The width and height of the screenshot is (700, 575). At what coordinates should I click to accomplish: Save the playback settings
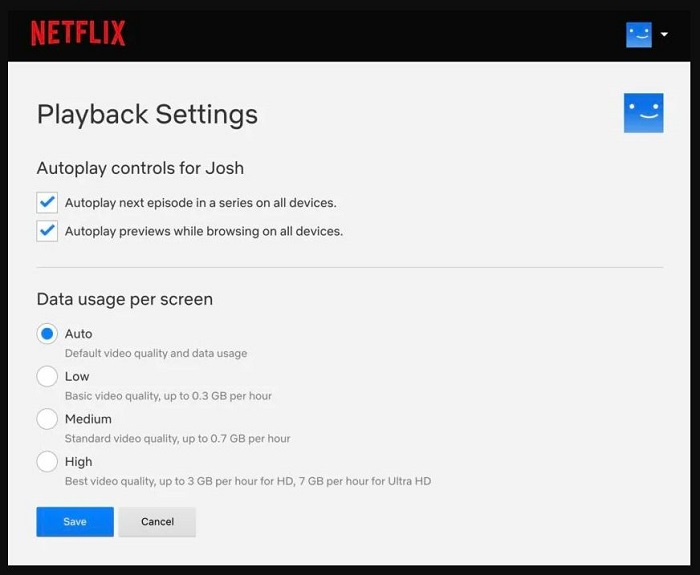pos(75,521)
